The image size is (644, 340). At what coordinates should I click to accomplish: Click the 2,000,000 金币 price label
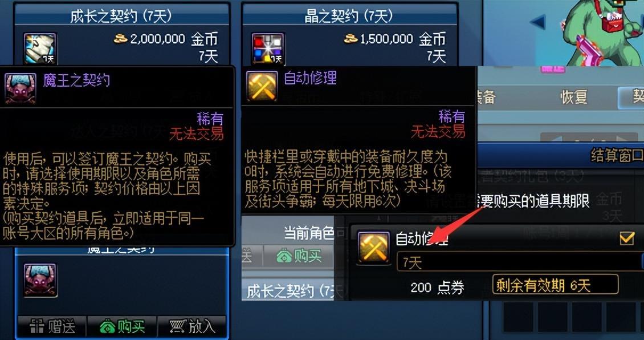tap(165, 39)
